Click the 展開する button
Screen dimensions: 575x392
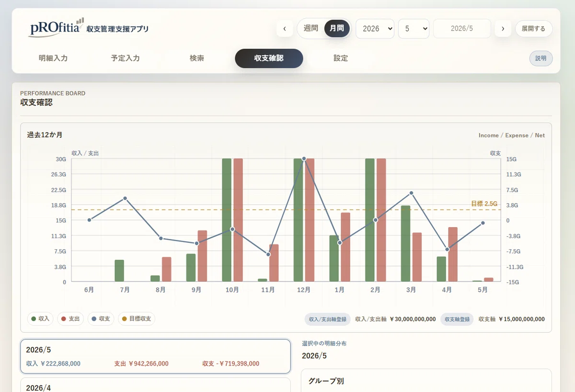[534, 29]
